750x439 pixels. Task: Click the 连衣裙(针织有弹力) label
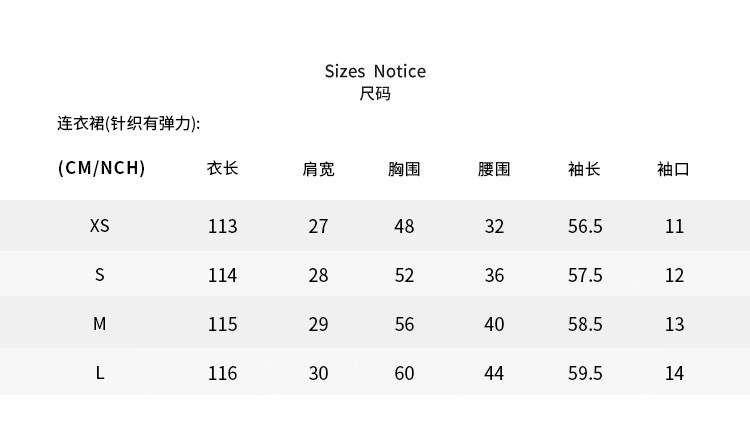click(x=129, y=124)
